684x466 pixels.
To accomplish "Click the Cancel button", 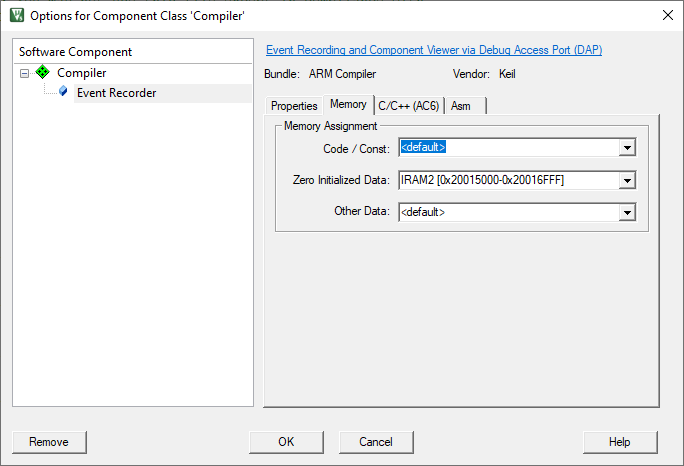I will click(x=376, y=442).
